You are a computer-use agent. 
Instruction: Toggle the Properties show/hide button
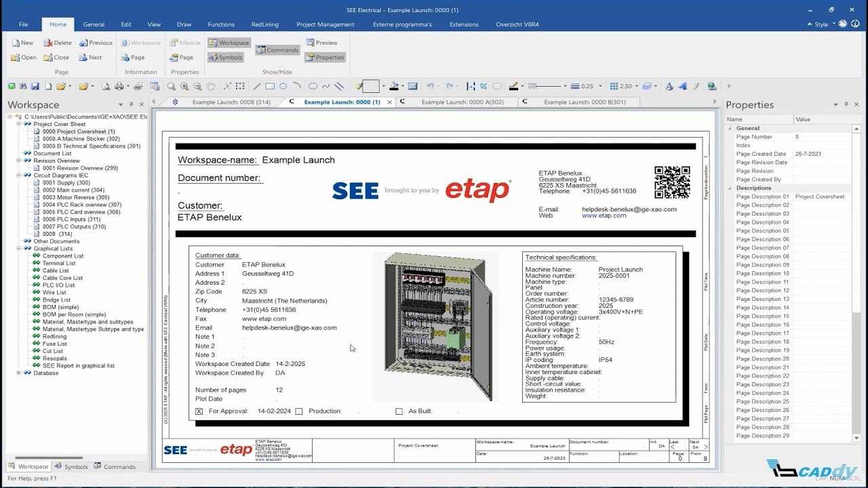pyautogui.click(x=325, y=58)
